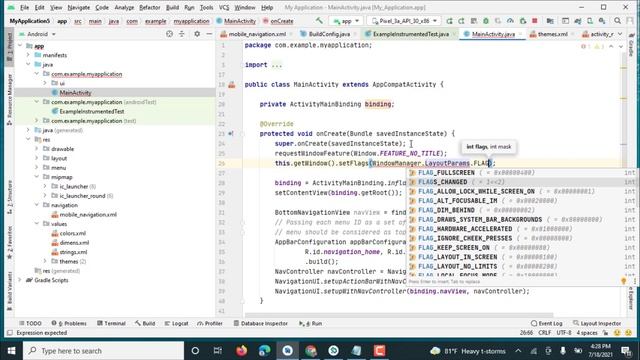Select ExampleInstrumentedTest in project tree

(91, 111)
